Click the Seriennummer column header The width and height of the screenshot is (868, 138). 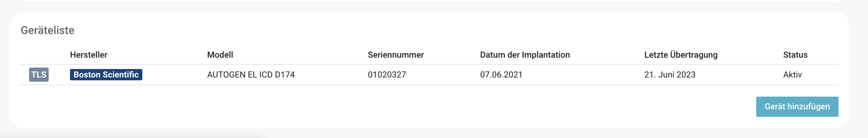[396, 55]
